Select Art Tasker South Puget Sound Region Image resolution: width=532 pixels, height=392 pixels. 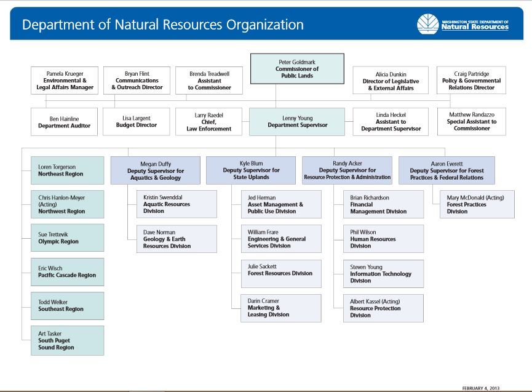pyautogui.click(x=67, y=341)
